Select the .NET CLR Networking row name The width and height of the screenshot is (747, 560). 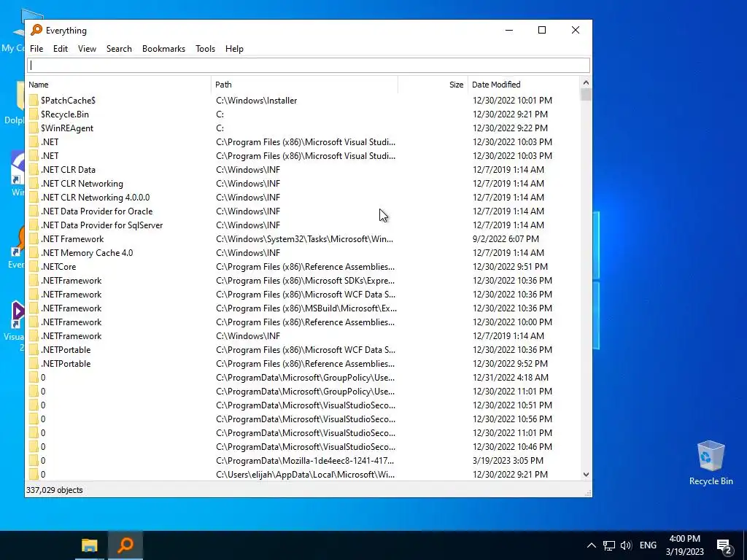coord(82,183)
